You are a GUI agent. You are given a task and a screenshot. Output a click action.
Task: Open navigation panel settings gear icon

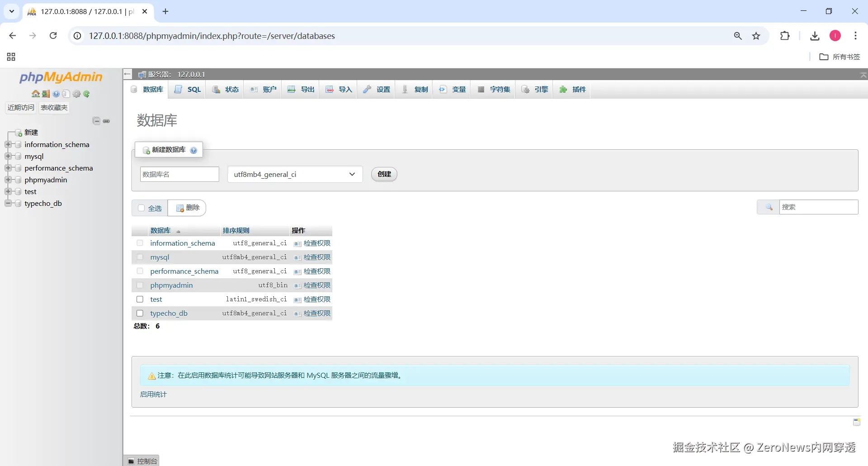pyautogui.click(x=76, y=94)
